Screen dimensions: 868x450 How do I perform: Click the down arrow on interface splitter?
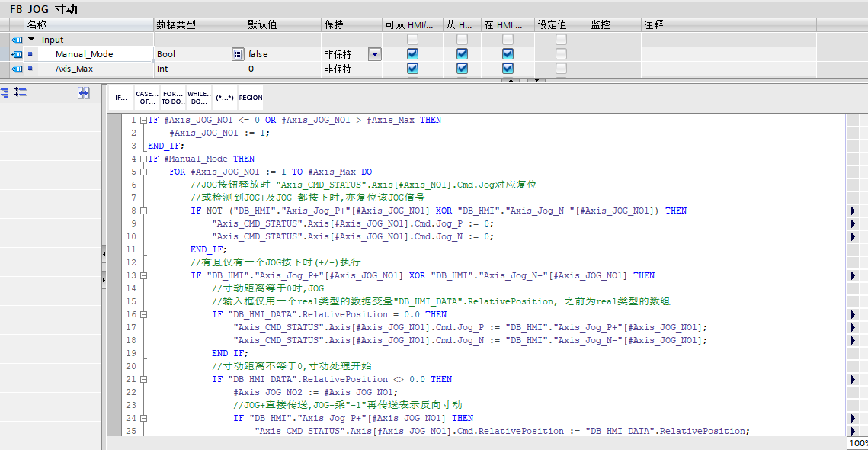coord(536,80)
